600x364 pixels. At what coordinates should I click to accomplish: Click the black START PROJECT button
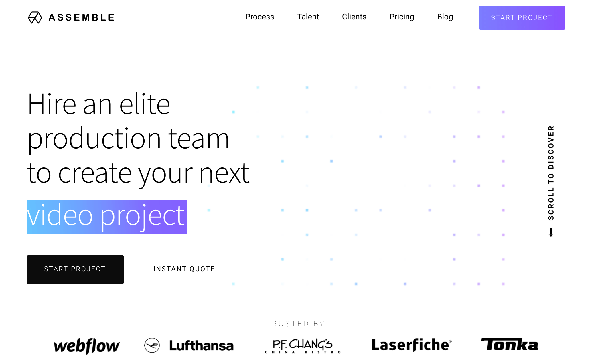(75, 268)
